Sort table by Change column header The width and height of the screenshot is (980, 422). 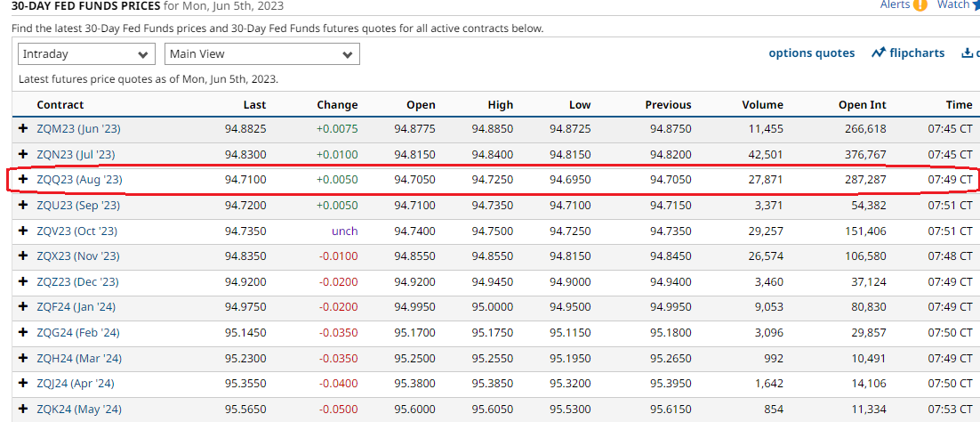337,105
